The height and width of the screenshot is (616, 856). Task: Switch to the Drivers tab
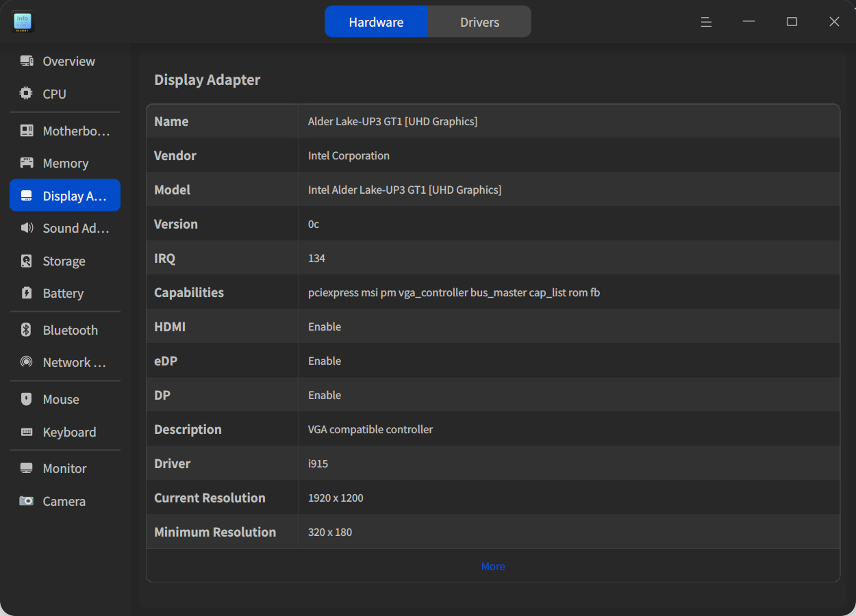pos(479,22)
